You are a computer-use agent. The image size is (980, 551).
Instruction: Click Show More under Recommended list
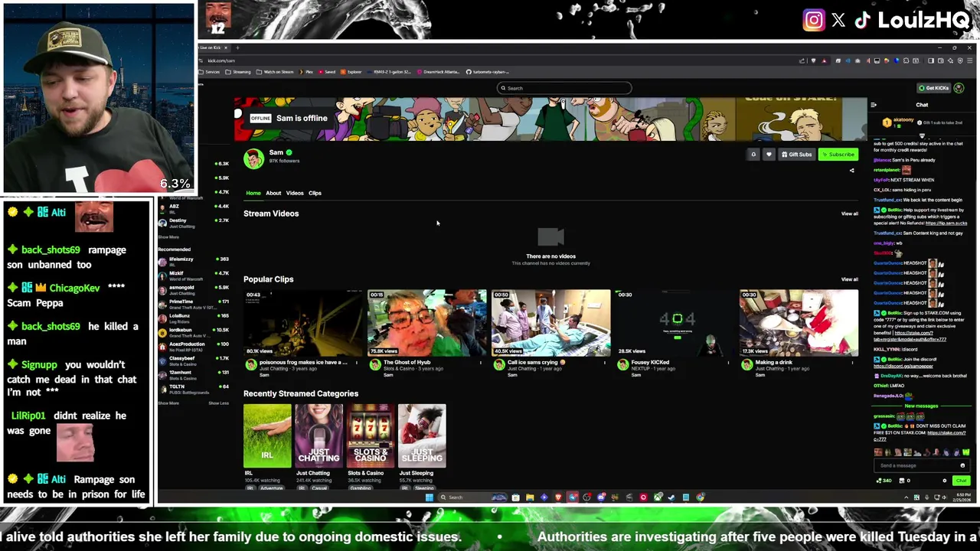[168, 403]
